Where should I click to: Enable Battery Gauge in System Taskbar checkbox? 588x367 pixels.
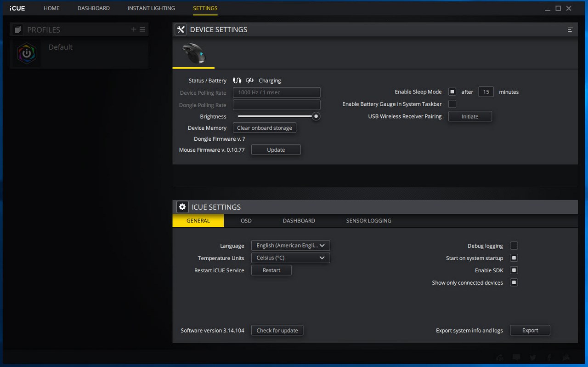point(452,104)
